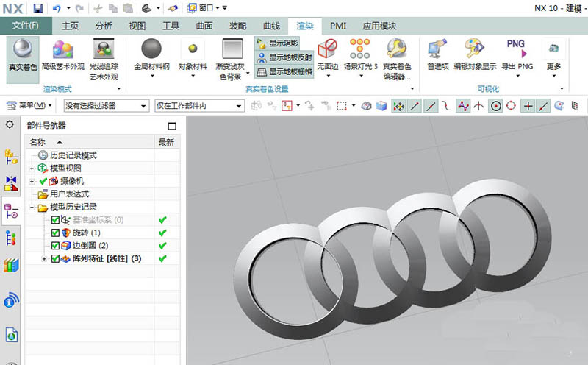588x365 pixels.
Task: Toggle snap to quadrant point icon
Action: [511, 106]
